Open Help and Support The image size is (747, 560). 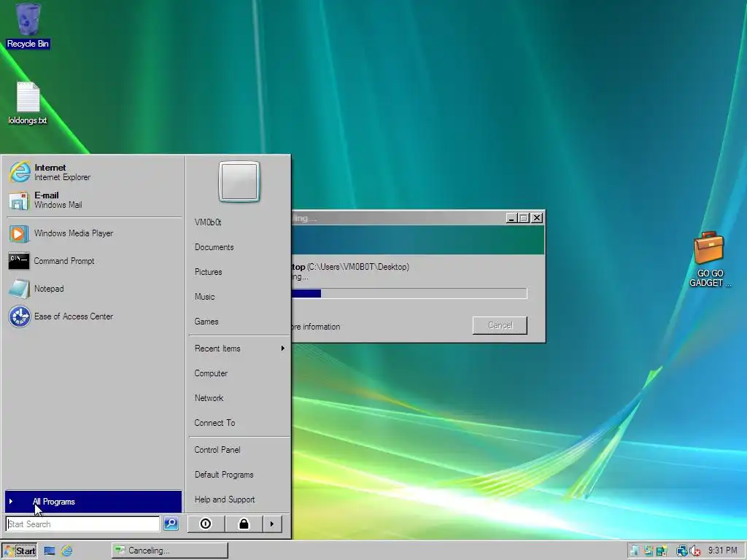pos(239,499)
